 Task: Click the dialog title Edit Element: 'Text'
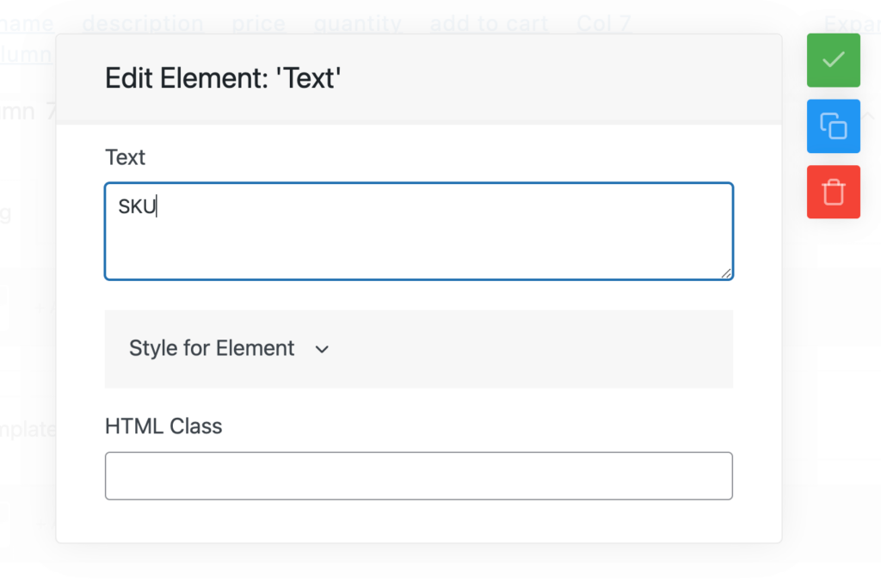pyautogui.click(x=223, y=77)
